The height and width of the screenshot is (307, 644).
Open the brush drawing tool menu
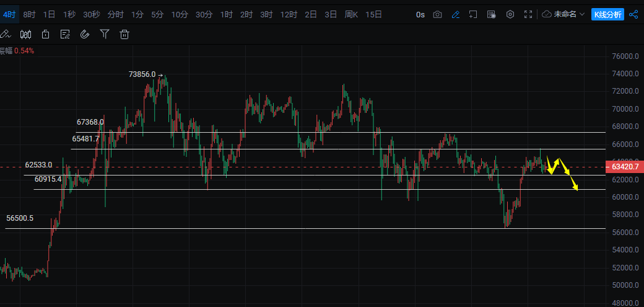coord(6,34)
